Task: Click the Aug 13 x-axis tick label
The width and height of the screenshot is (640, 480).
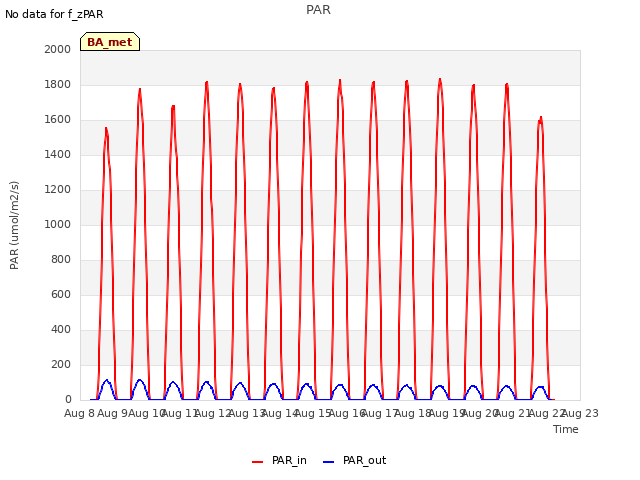Action: click(x=247, y=413)
